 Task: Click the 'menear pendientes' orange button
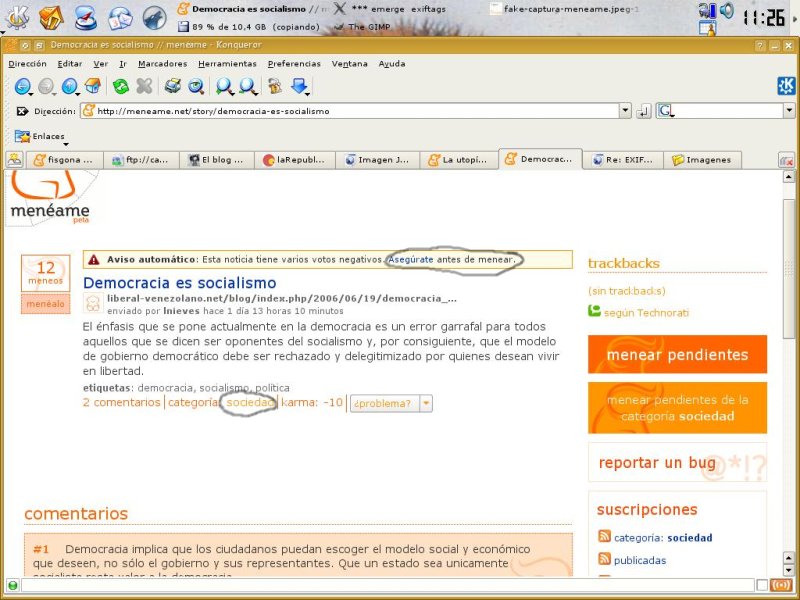click(677, 354)
